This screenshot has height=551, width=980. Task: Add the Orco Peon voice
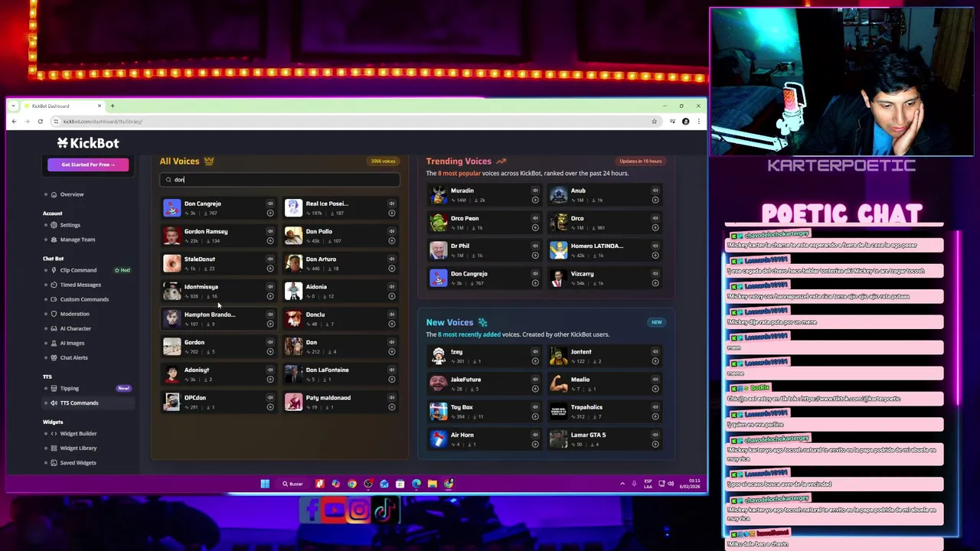(534, 227)
